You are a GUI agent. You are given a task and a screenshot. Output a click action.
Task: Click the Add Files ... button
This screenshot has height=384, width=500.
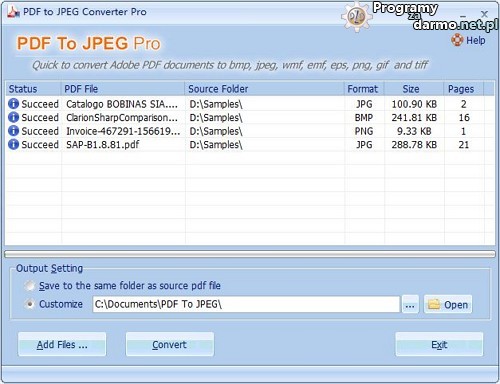(x=62, y=344)
